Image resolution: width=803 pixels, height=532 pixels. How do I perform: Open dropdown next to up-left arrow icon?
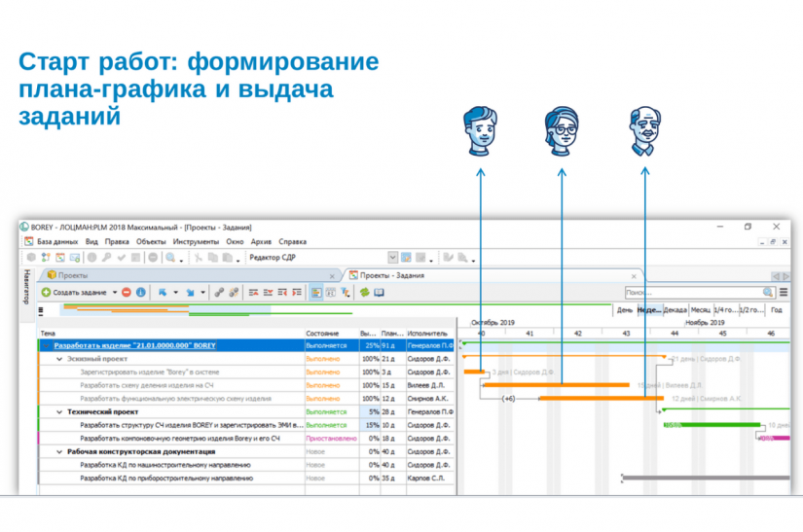(175, 292)
